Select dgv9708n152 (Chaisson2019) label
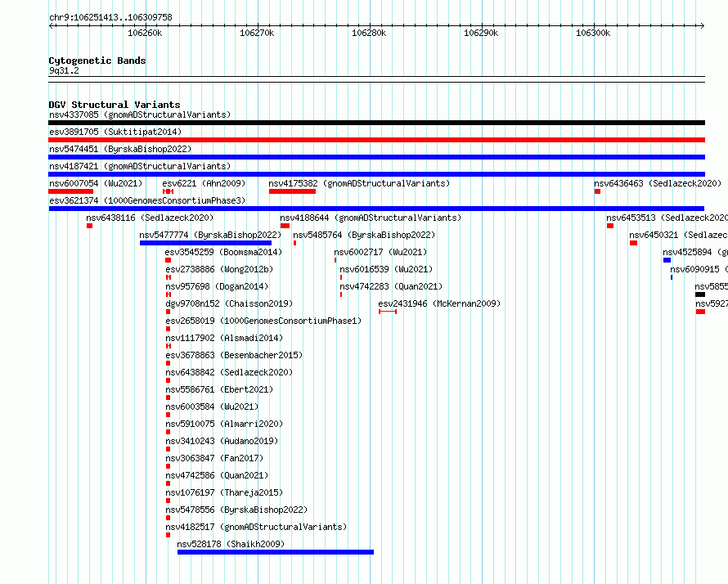The image size is (728, 584). pyautogui.click(x=229, y=303)
